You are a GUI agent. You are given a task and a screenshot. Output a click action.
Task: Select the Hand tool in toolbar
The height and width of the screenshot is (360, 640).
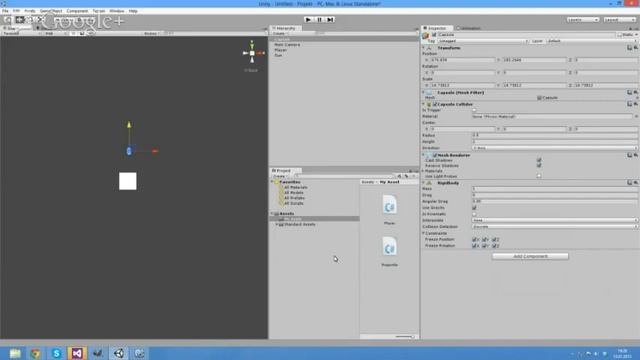[8, 20]
